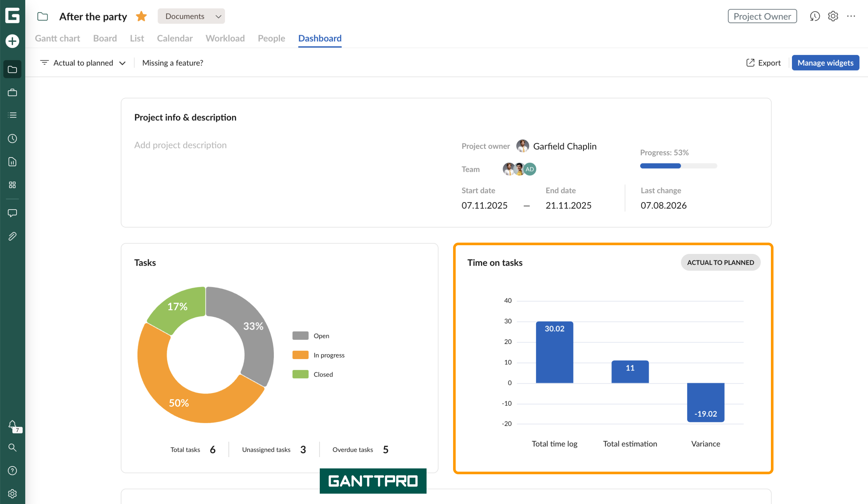Open the search magnifier icon in sidebar

[12, 447]
